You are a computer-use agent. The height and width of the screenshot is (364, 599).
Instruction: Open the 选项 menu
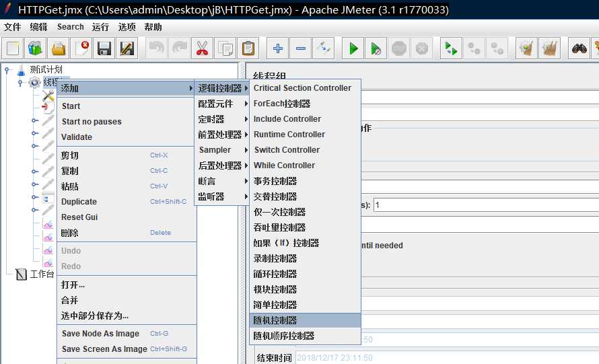(x=127, y=27)
